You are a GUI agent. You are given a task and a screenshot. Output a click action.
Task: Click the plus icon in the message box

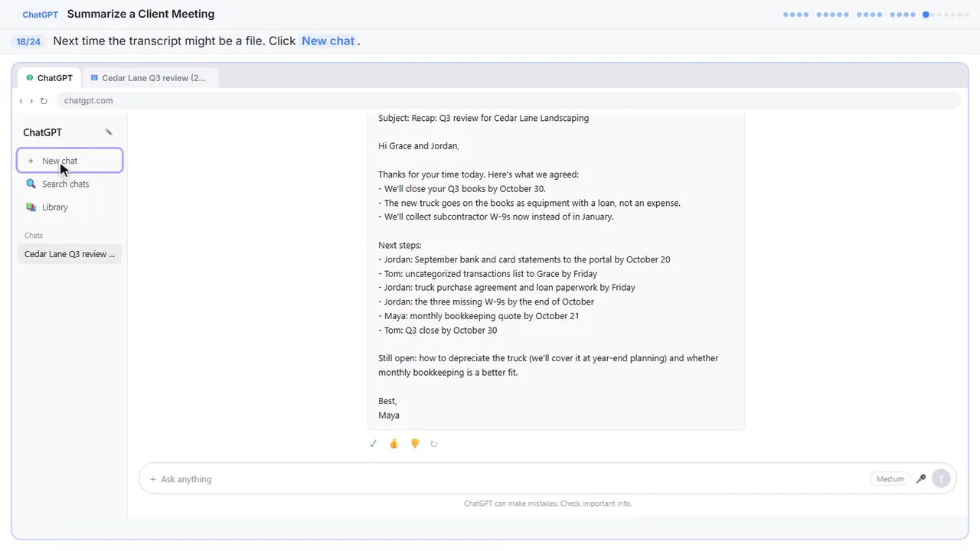click(x=153, y=479)
